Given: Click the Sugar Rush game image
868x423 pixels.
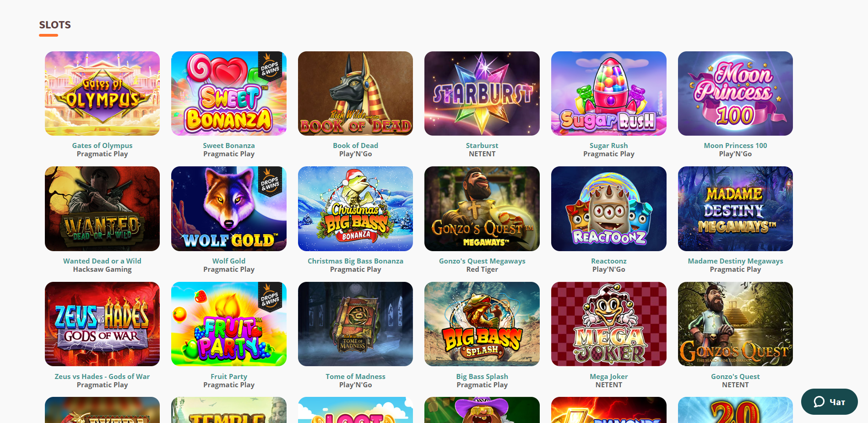Looking at the screenshot, I should (609, 93).
